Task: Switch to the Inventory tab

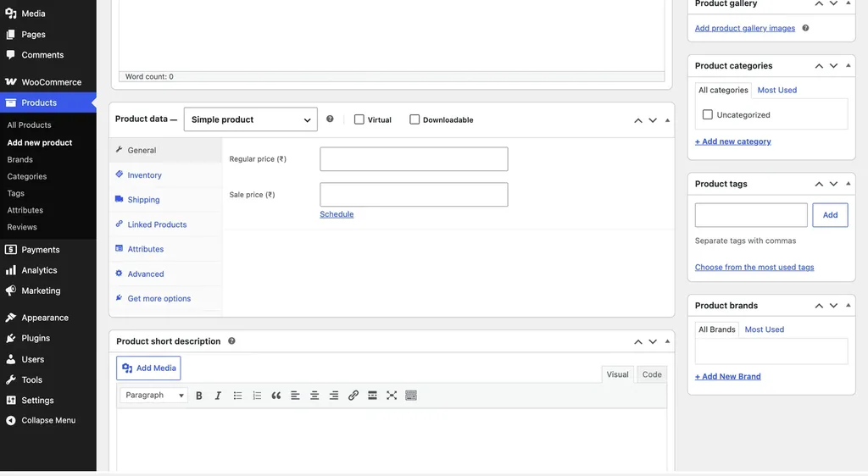Action: pos(165,175)
